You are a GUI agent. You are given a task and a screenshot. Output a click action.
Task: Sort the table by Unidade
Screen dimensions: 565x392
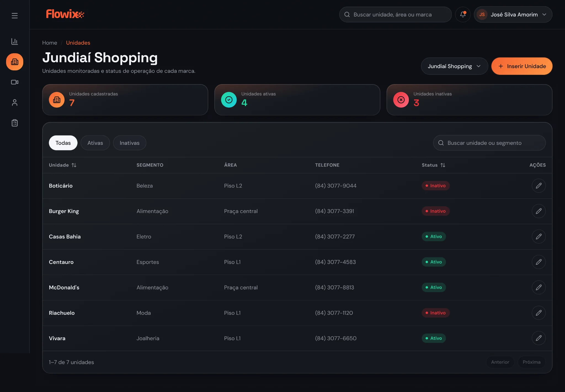tap(63, 165)
